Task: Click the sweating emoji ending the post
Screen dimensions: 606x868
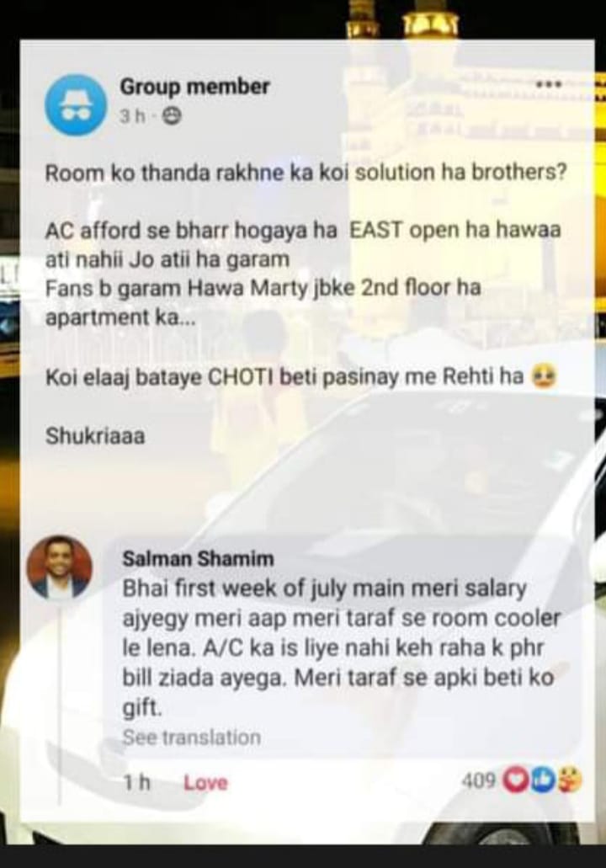Action: pos(543,377)
